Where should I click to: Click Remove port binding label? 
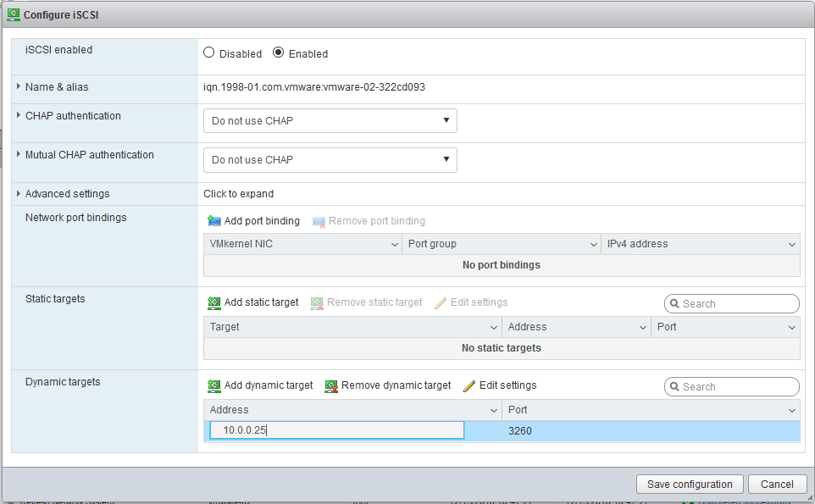377,221
